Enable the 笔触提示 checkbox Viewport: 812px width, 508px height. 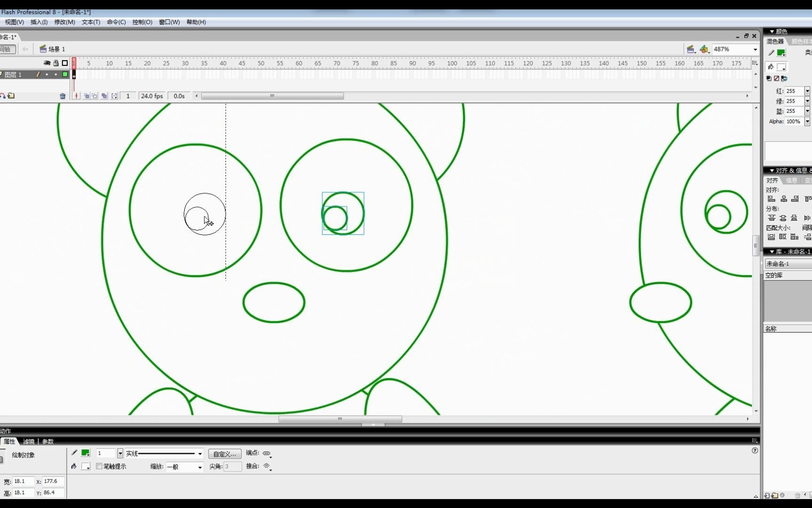point(99,466)
